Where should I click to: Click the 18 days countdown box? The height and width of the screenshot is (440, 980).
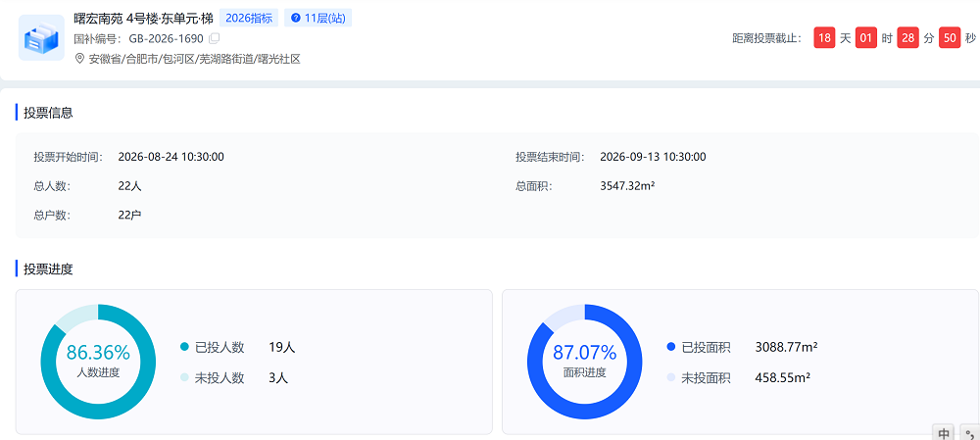[x=824, y=38]
